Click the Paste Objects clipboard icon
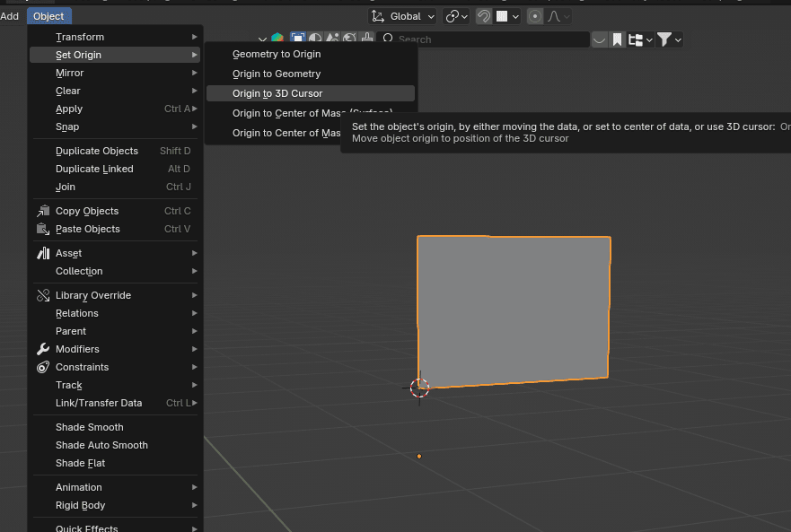Image resolution: width=791 pixels, height=532 pixels. (43, 229)
